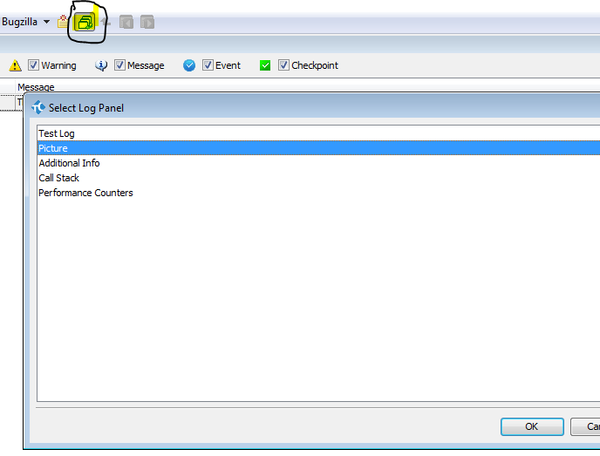Click the grayed previous-item navigation icon

coord(126,22)
